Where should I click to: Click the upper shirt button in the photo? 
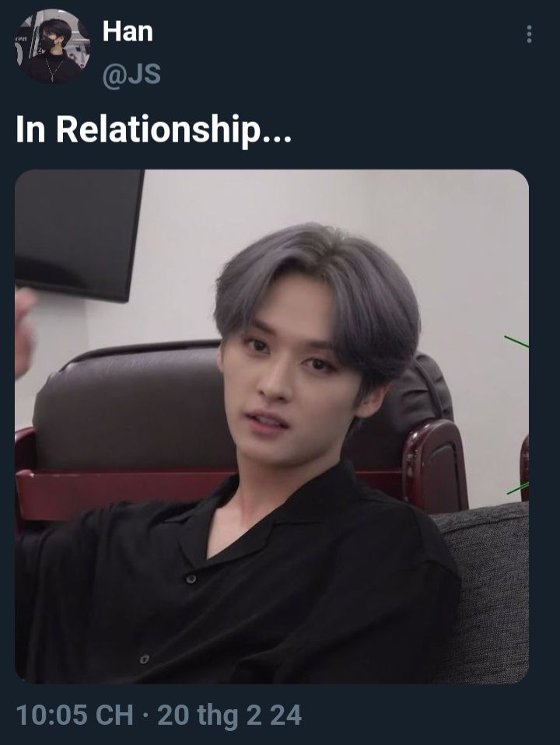pyautogui.click(x=191, y=579)
